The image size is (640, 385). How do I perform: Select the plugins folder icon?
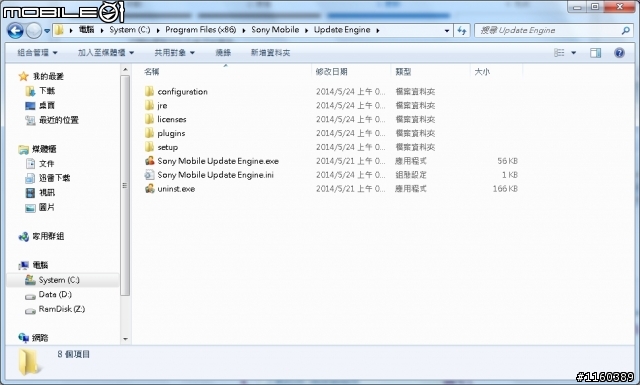pos(150,133)
